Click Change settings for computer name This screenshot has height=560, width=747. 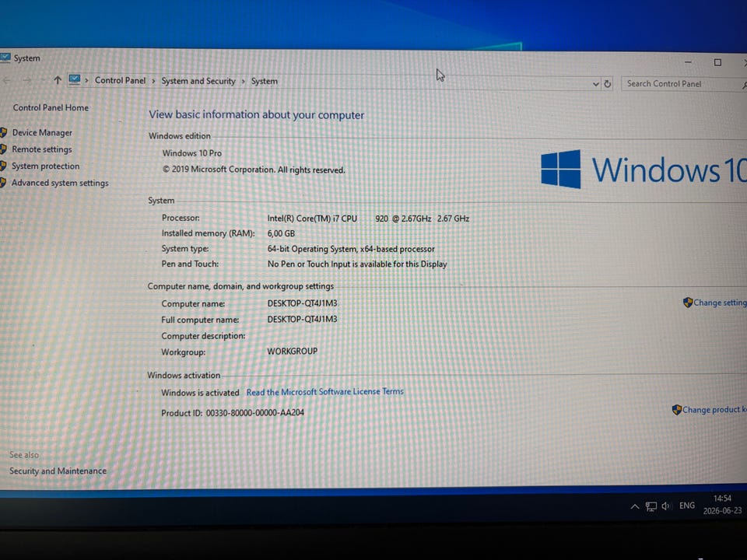pos(720,303)
